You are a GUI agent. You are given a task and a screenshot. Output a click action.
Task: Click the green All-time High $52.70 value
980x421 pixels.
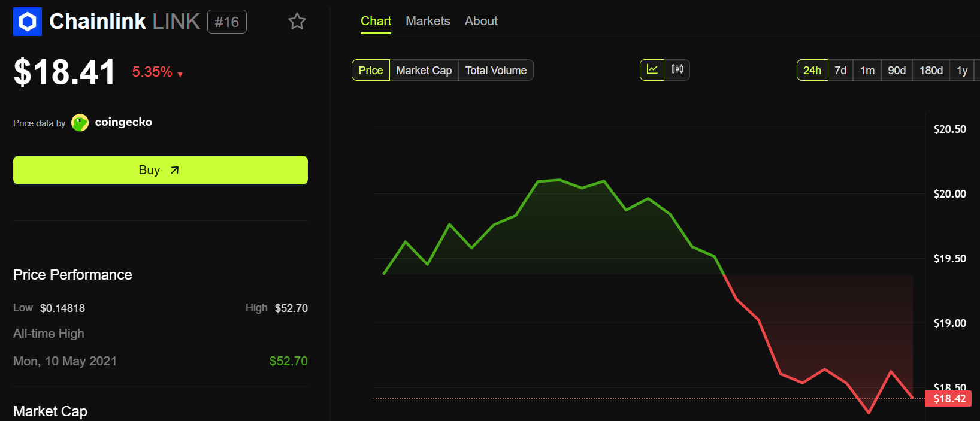pyautogui.click(x=288, y=361)
